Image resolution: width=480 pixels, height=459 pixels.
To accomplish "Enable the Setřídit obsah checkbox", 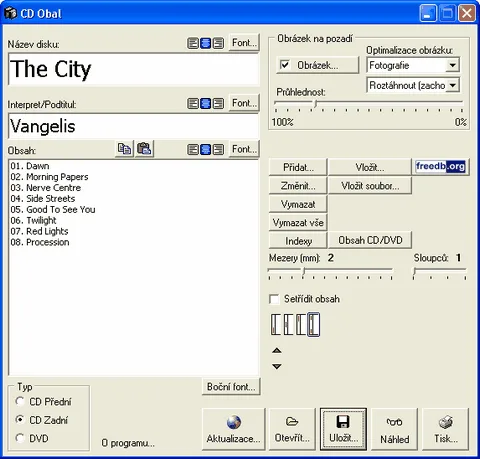I will 274,299.
